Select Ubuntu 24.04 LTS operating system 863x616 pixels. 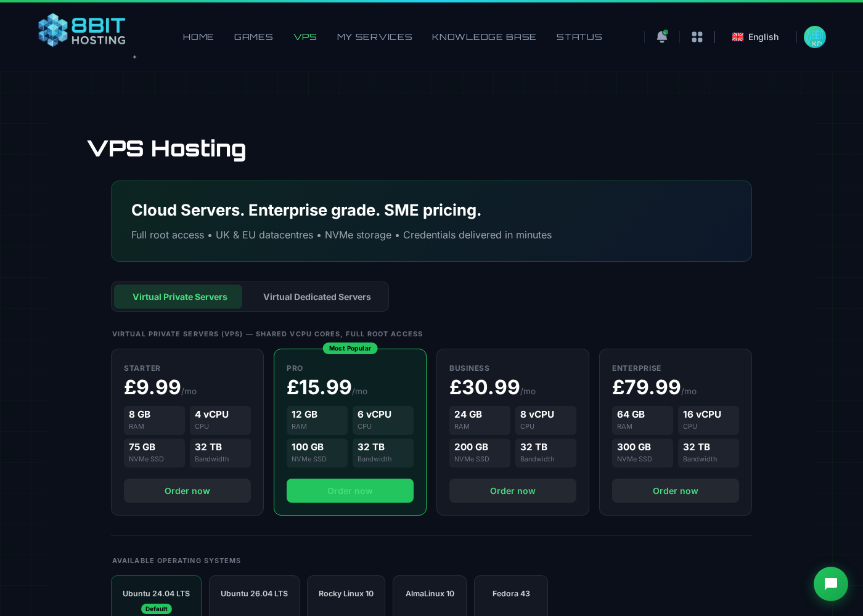tap(156, 596)
